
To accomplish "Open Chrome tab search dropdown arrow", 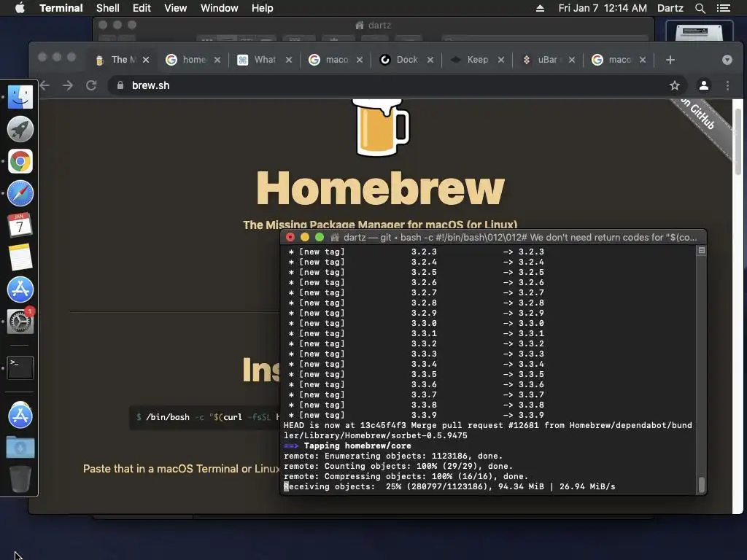I will pos(727,60).
